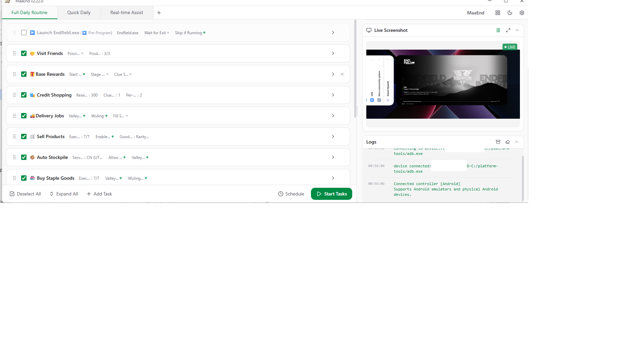Viewport: 644px width, 345px height.
Task: Click the store icon for Buy Staple Goods
Action: click(32, 178)
